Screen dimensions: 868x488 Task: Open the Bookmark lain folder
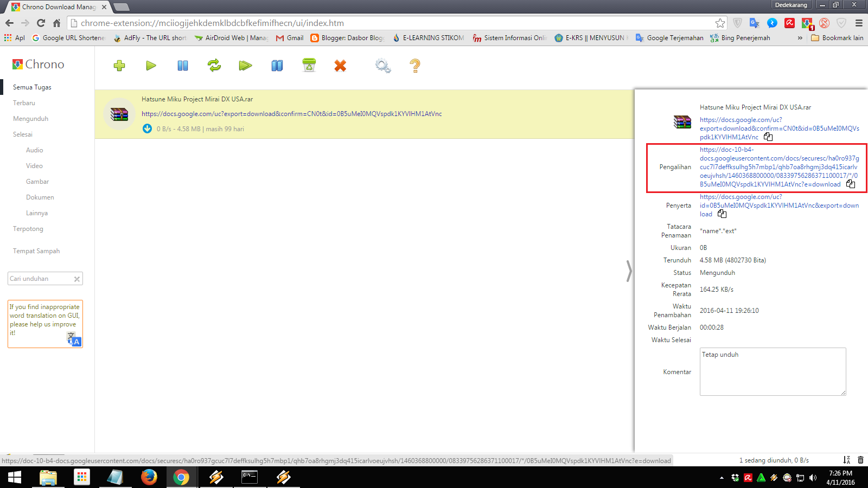pos(837,38)
